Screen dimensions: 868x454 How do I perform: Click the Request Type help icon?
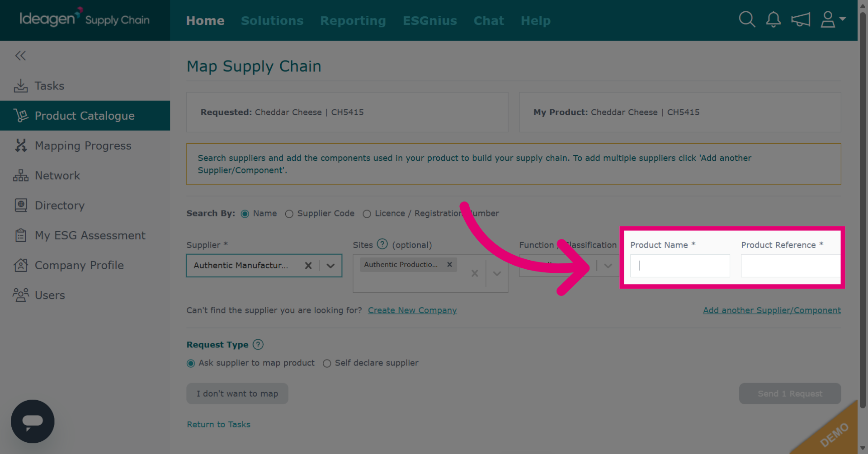coord(258,344)
